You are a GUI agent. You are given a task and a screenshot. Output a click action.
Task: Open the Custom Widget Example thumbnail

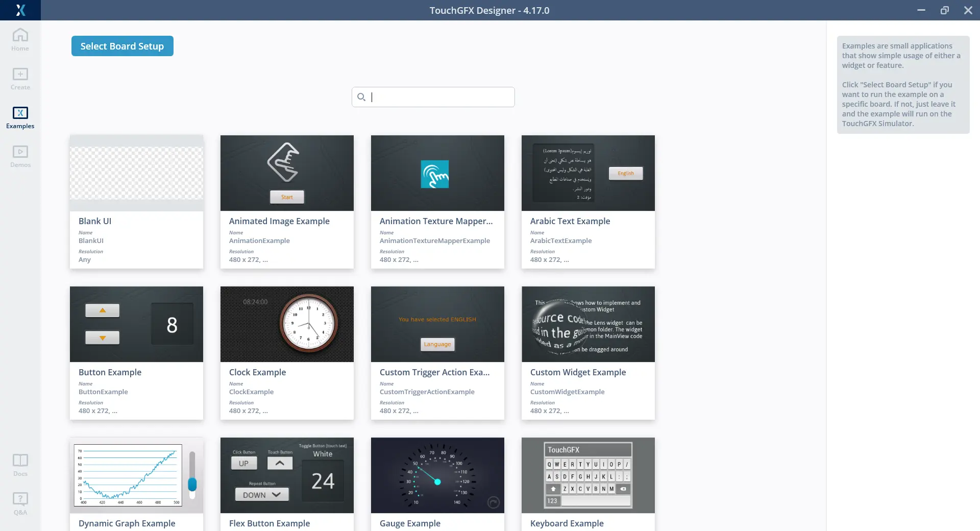(588, 324)
